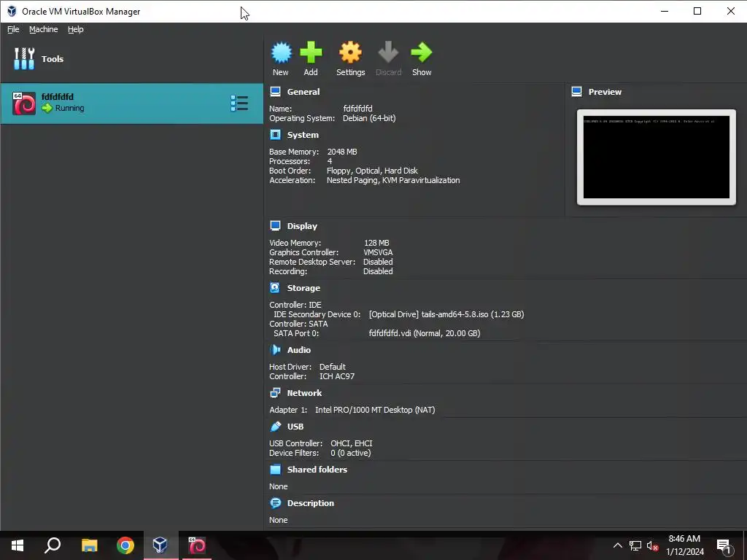
Task: Select the Tools icon in sidebar
Action: click(x=24, y=58)
